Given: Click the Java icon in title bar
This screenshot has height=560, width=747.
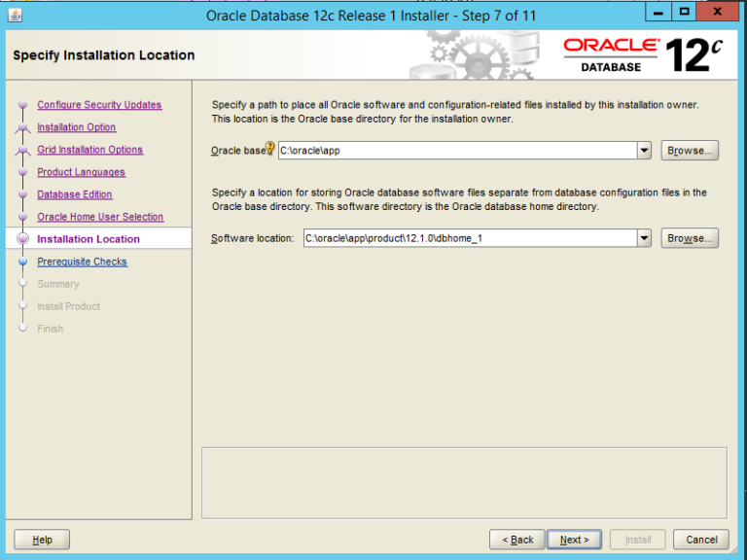Looking at the screenshot, I should point(16,16).
